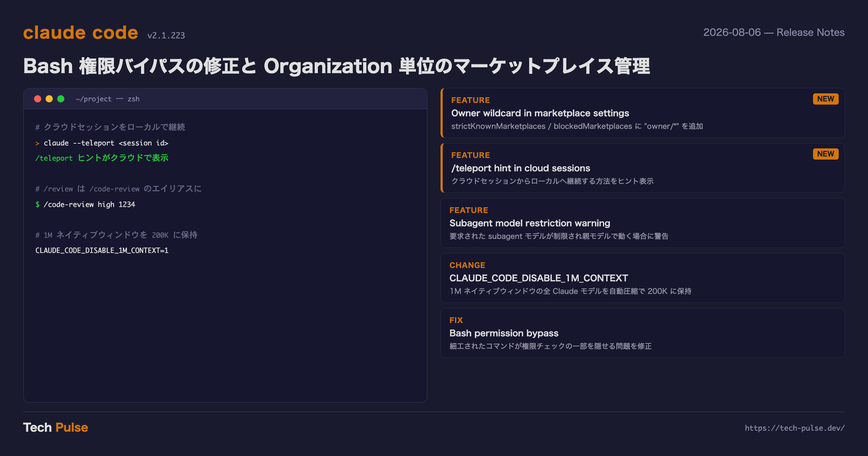Click the yellow minimize dot in the terminal title bar

[49, 99]
